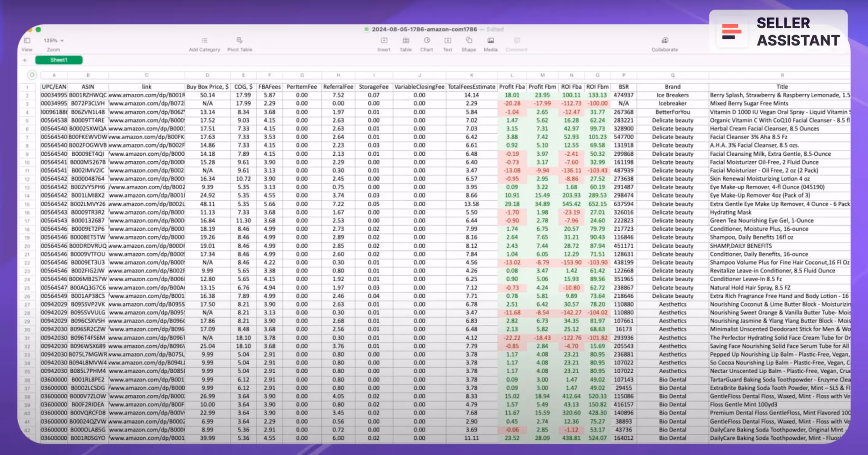
Task: Click the Text box toolbar icon
Action: [448, 41]
